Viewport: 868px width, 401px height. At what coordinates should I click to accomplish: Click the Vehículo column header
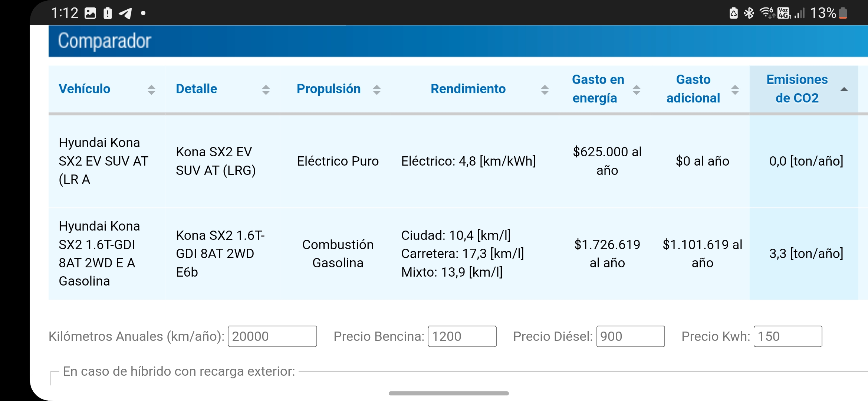(x=85, y=89)
